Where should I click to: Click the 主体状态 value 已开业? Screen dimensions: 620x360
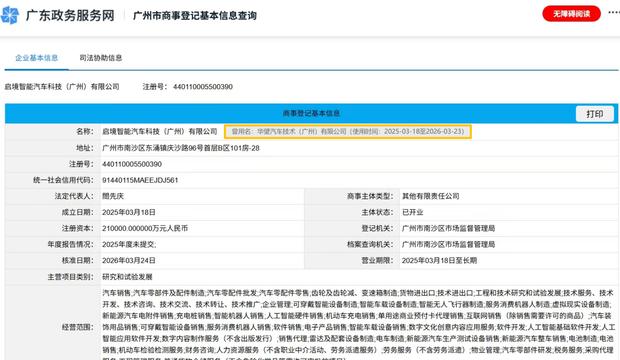[x=412, y=212]
